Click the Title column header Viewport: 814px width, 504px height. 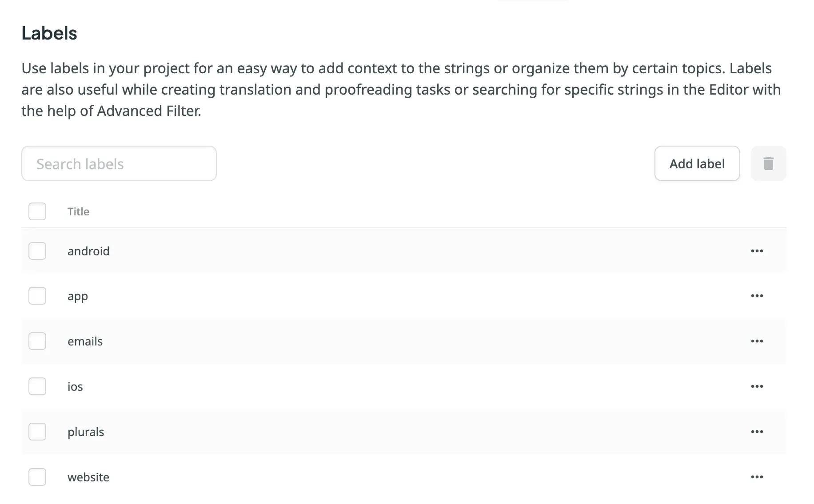(78, 211)
